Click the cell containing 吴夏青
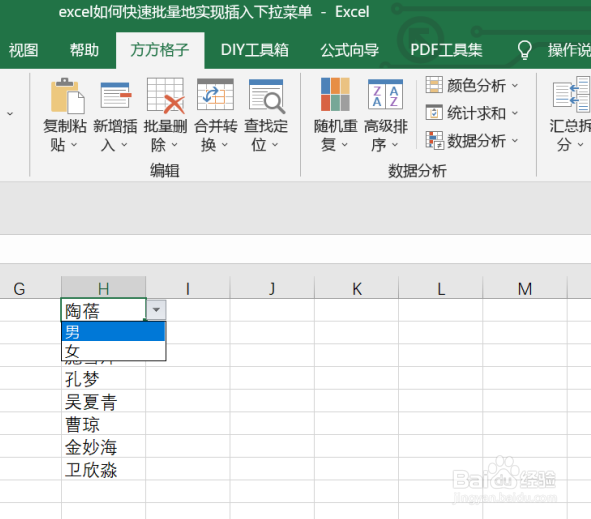The image size is (591, 519). coord(104,401)
